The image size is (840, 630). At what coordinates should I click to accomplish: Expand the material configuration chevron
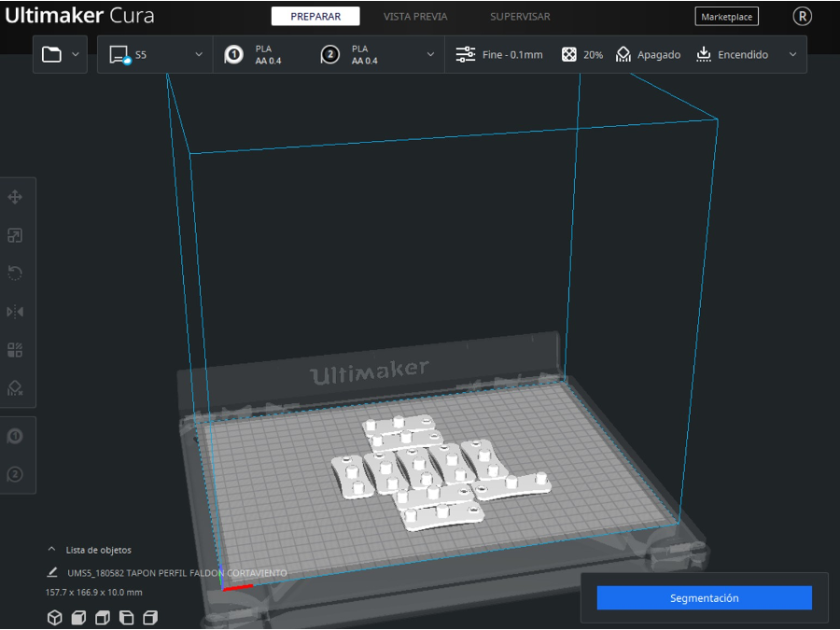coord(430,55)
